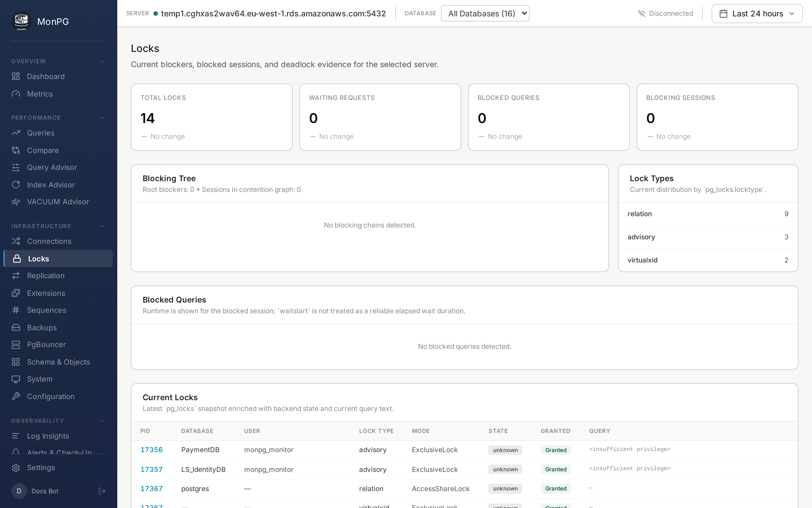
Task: Click the advisory lock type count row
Action: (708, 237)
